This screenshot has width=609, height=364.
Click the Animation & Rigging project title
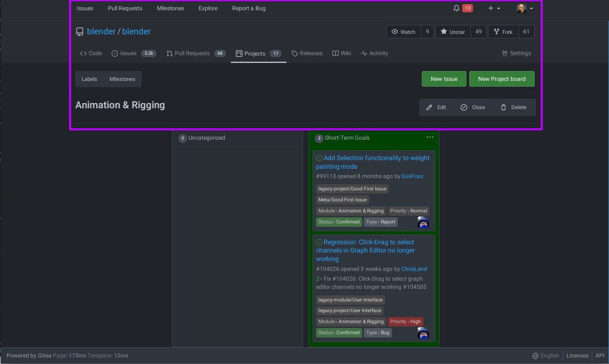120,105
